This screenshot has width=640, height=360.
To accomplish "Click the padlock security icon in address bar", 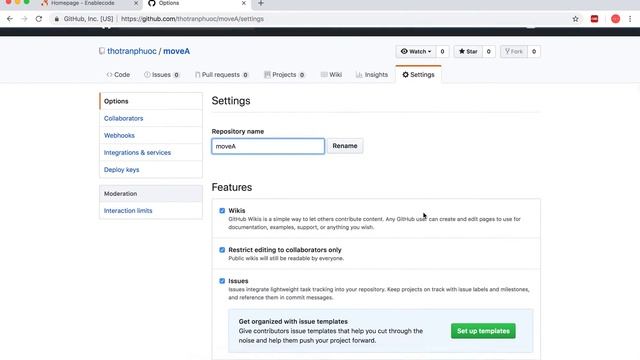I will tap(57, 19).
